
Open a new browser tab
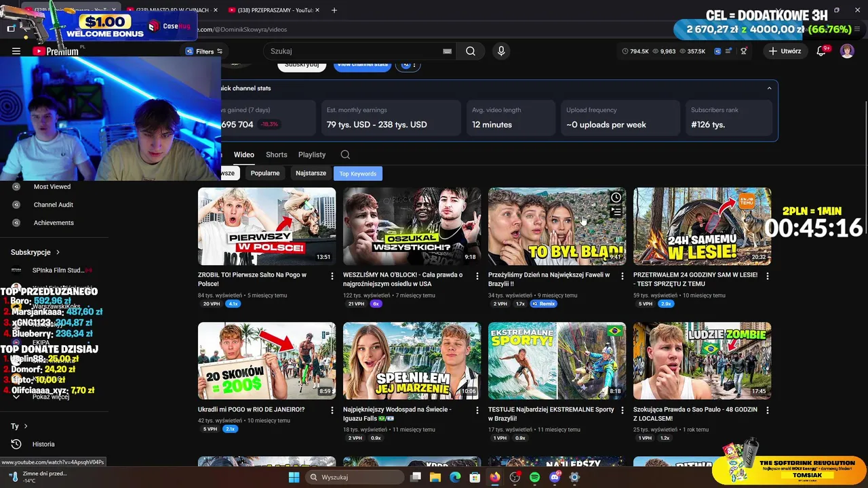(x=334, y=10)
